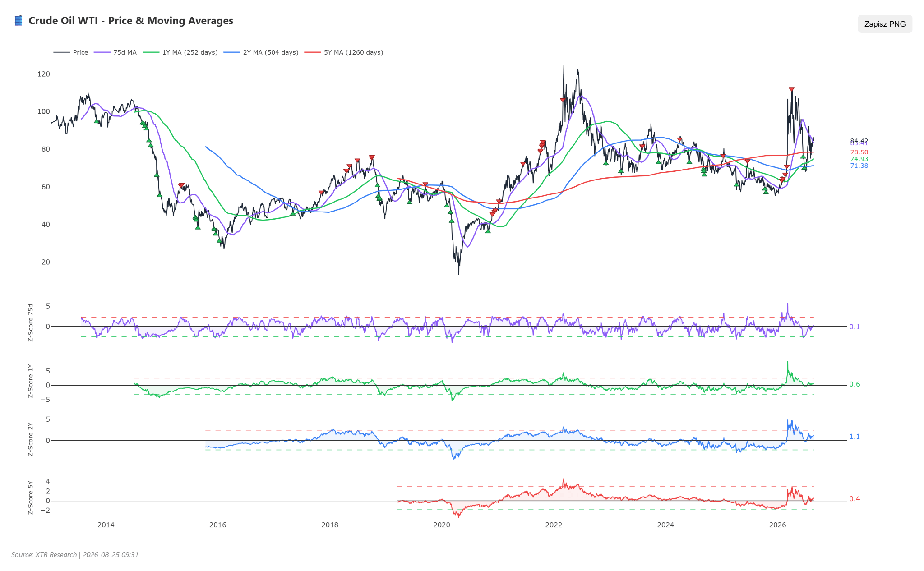The width and height of the screenshot is (924, 571).
Task: Click the 120 price axis tick
Action: coord(44,74)
